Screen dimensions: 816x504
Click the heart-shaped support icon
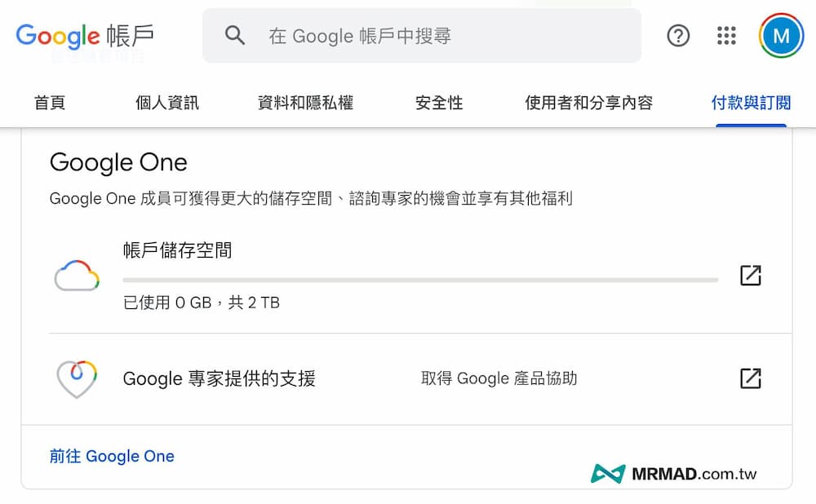pos(77,378)
